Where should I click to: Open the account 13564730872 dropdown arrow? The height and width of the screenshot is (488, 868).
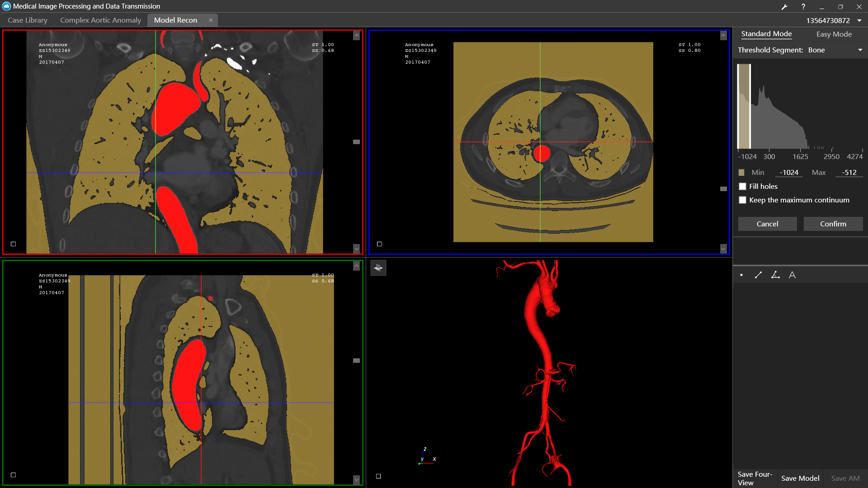pos(859,21)
